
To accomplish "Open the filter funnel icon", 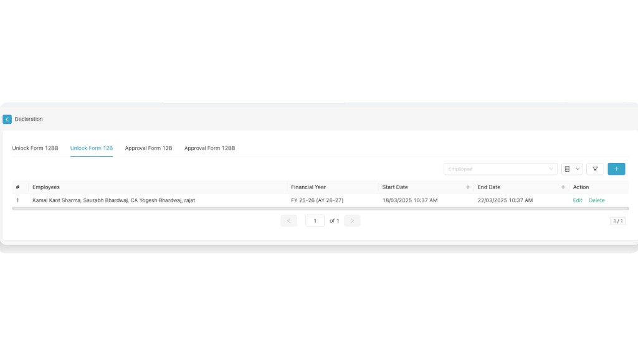I will click(594, 169).
